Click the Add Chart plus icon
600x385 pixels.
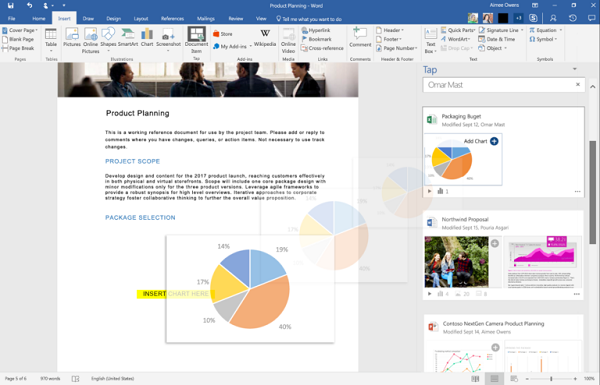(494, 141)
